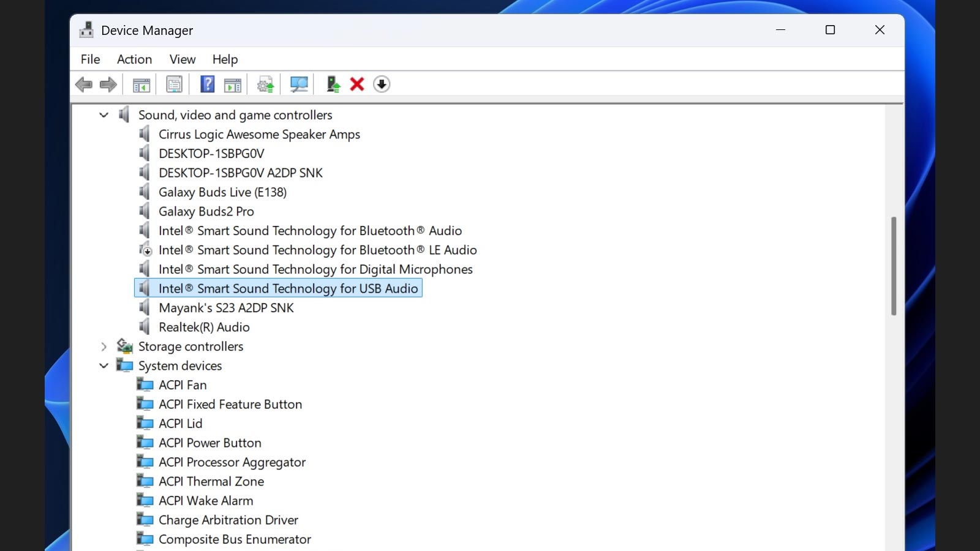
Task: Open Properties via the toolbar icon
Action: tap(174, 84)
